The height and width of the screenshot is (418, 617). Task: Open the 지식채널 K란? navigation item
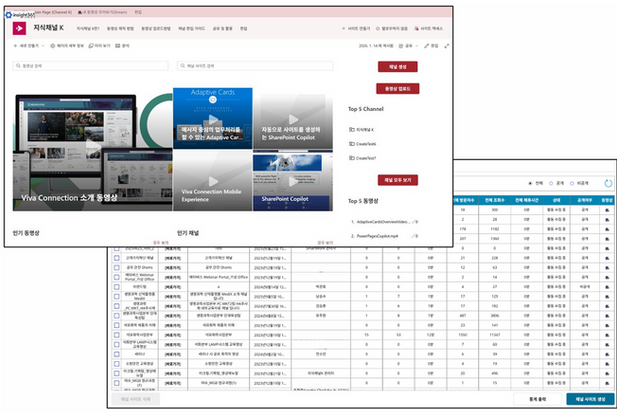coord(88,29)
